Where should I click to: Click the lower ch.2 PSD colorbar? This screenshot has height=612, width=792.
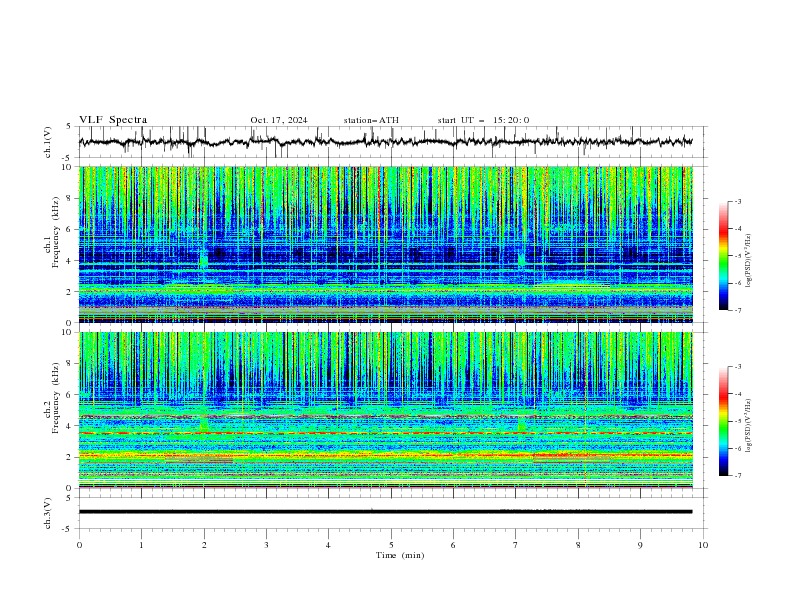click(x=723, y=421)
